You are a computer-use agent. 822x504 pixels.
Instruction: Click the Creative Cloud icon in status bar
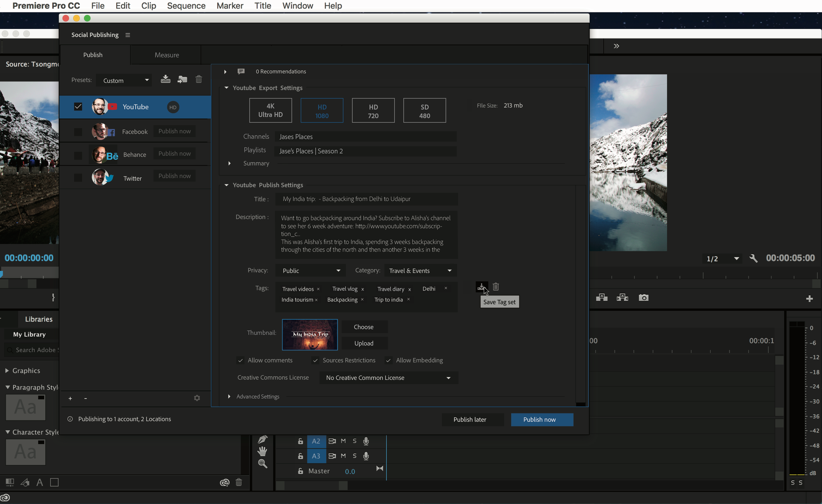pyautogui.click(x=5, y=498)
